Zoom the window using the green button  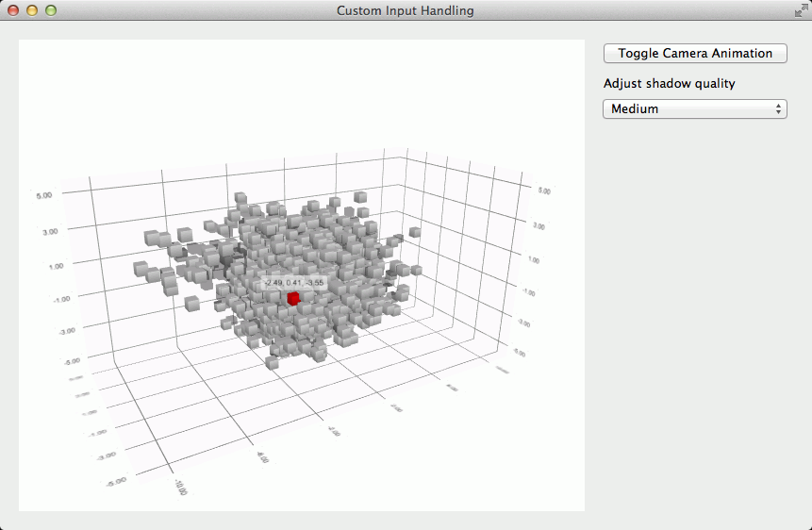(51, 10)
